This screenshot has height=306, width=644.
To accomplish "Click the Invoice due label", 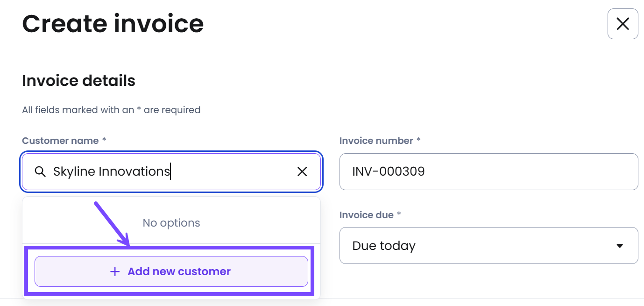I will pos(367,215).
